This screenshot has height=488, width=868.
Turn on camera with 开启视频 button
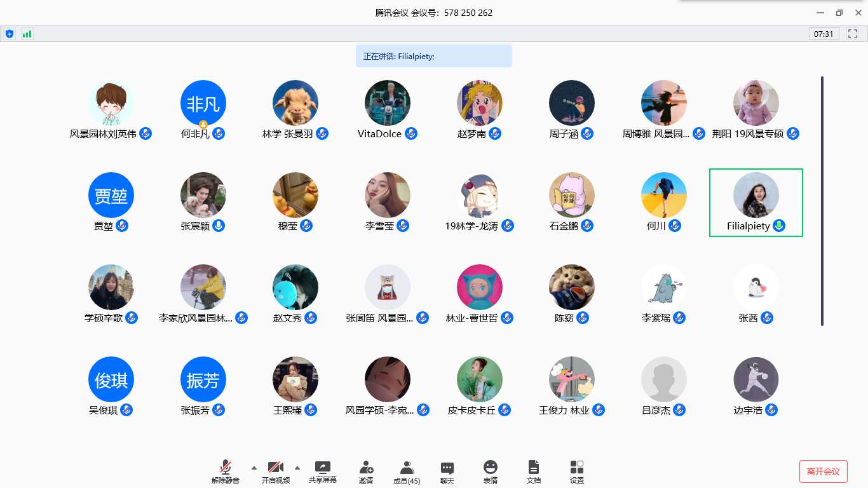coord(275,472)
